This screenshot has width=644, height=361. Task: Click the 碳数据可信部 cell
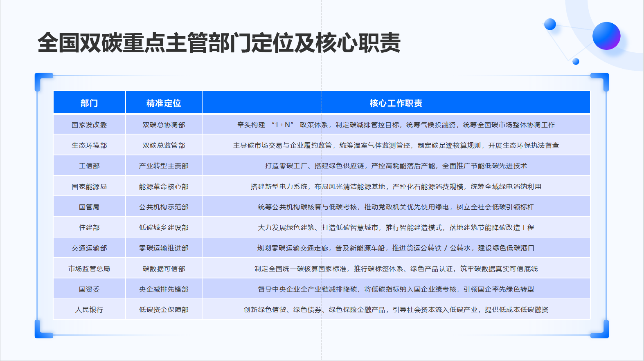point(164,269)
